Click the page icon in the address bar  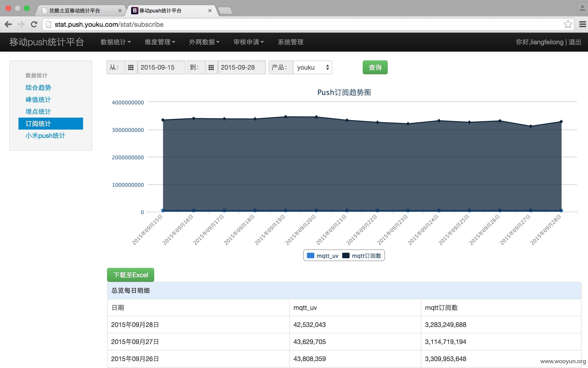coord(49,24)
